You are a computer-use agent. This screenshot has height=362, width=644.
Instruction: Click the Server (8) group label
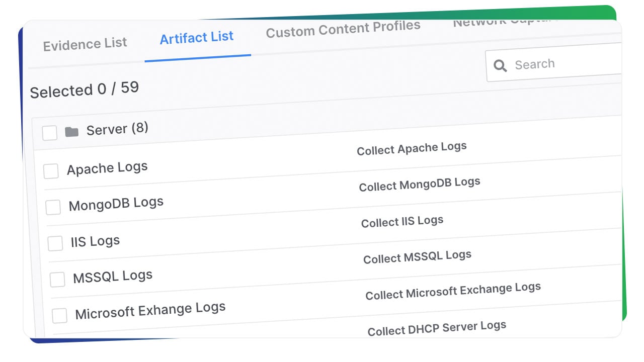pos(117,129)
